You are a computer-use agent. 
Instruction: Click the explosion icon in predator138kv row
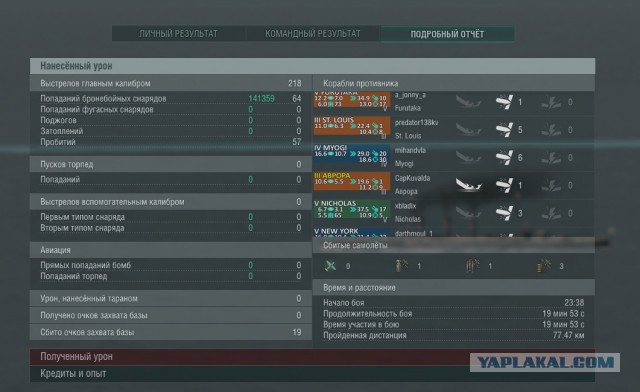551,130
